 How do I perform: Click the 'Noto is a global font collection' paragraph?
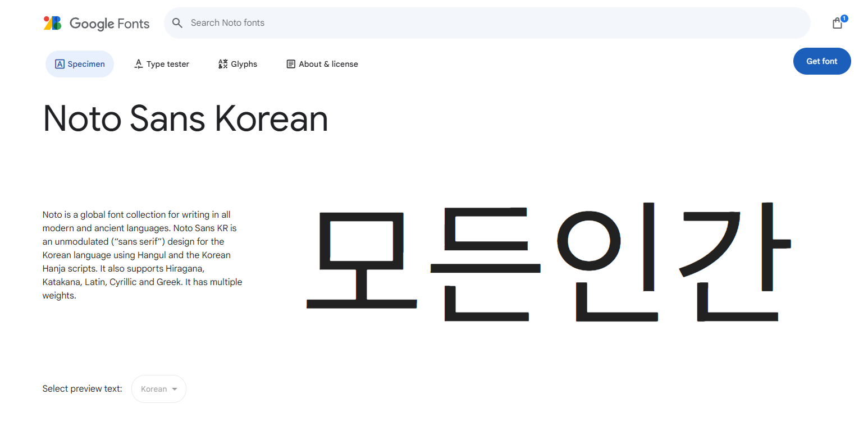pyautogui.click(x=143, y=255)
